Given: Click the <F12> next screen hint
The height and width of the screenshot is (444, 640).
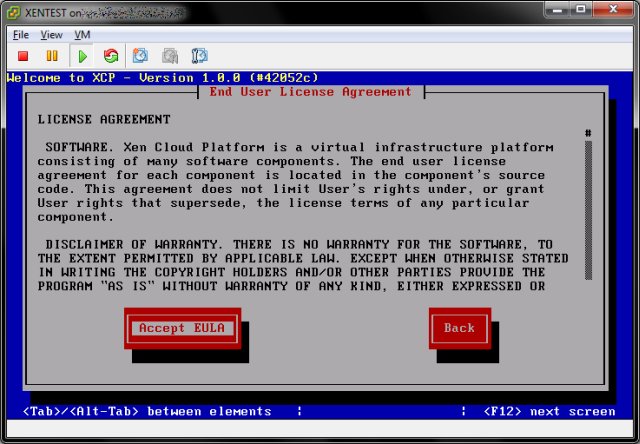Looking at the screenshot, I should 549,411.
